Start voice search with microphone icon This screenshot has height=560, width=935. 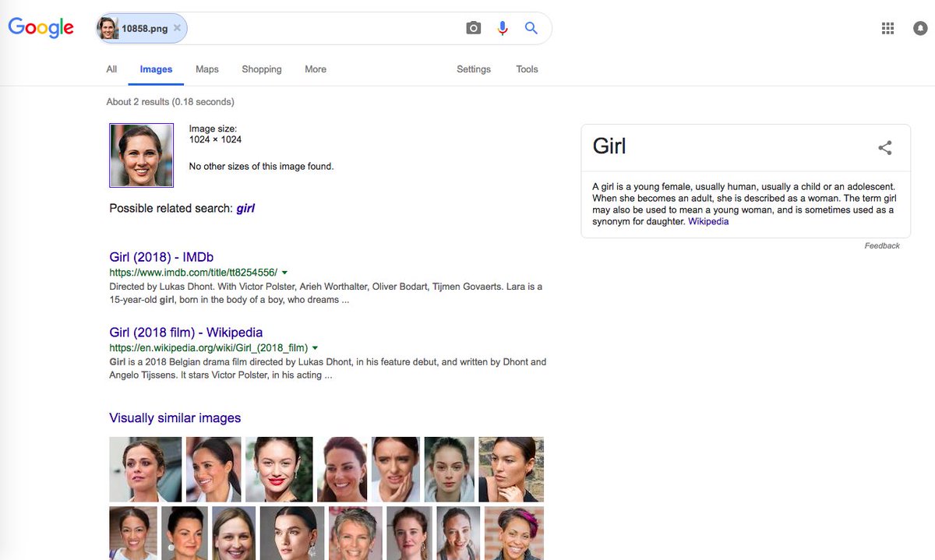tap(503, 28)
